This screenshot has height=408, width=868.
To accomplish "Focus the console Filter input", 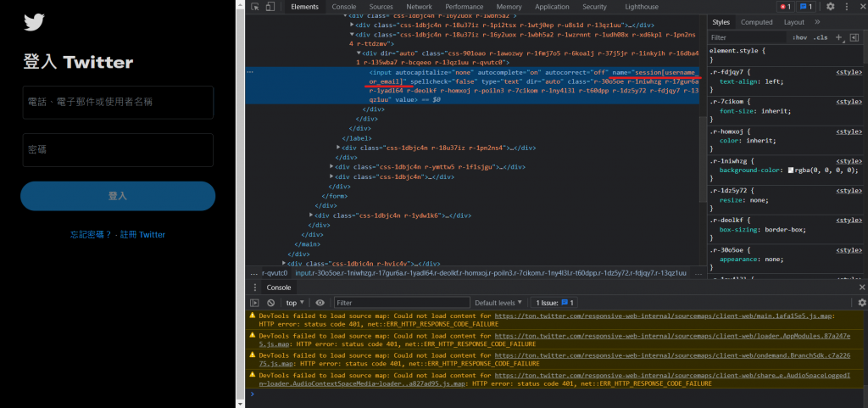I will [x=402, y=303].
